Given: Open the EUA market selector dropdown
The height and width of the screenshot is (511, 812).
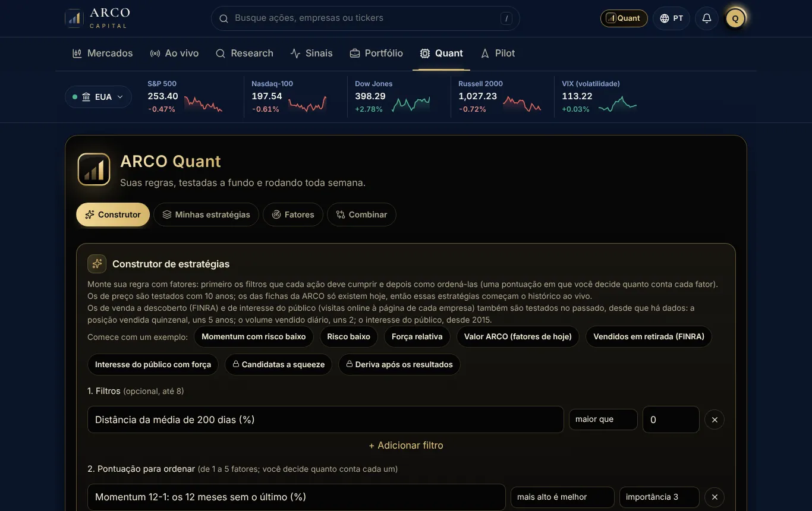Looking at the screenshot, I should pyautogui.click(x=98, y=97).
